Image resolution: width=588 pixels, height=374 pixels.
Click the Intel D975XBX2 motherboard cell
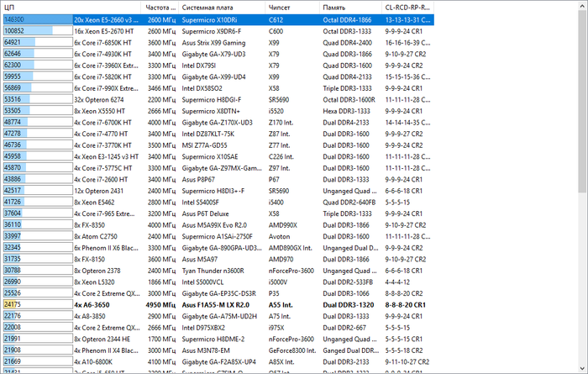click(203, 328)
